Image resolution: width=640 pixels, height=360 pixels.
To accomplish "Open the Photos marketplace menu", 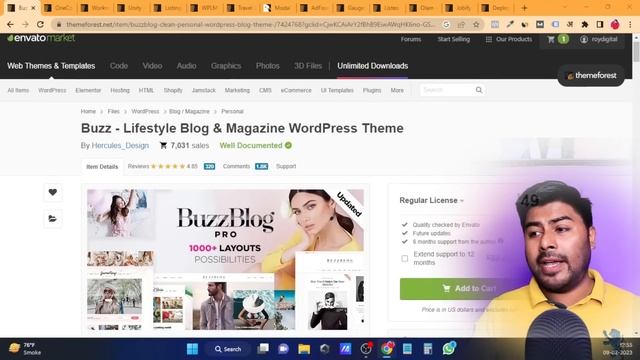I will click(268, 66).
